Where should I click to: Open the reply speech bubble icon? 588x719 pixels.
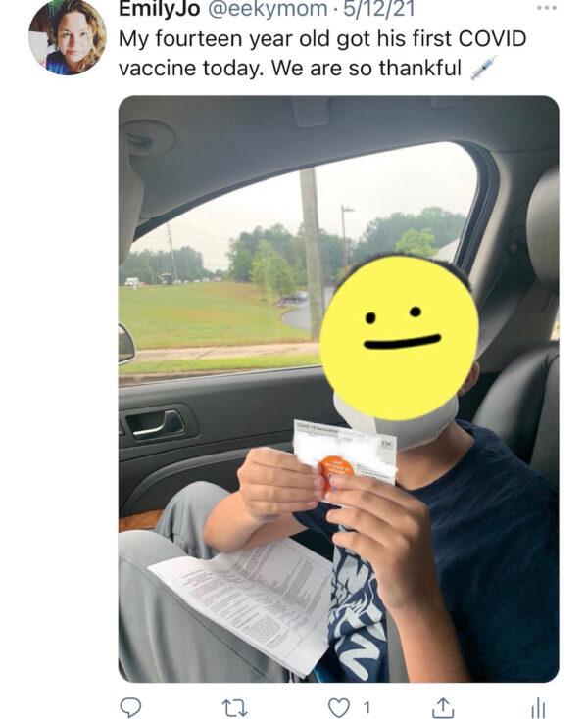pos(130,707)
